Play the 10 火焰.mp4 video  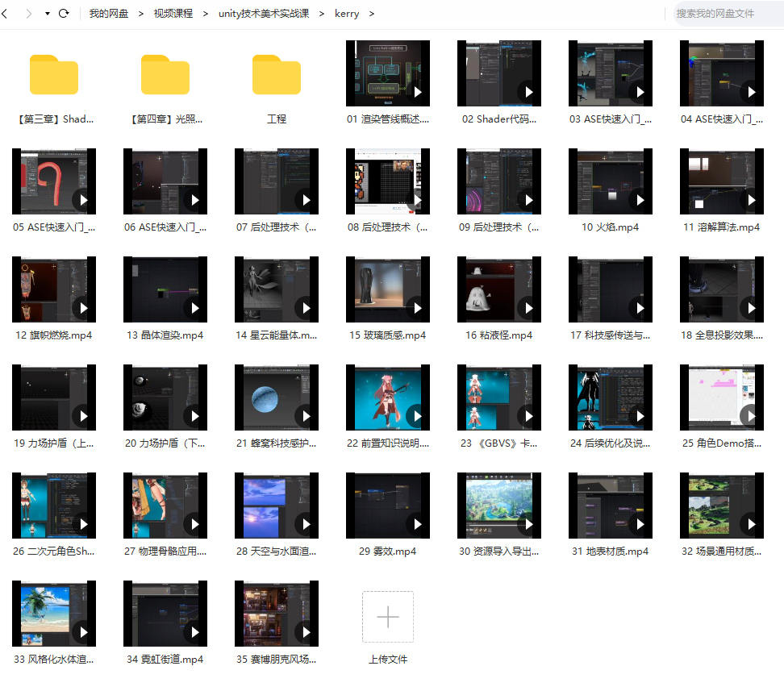click(610, 181)
